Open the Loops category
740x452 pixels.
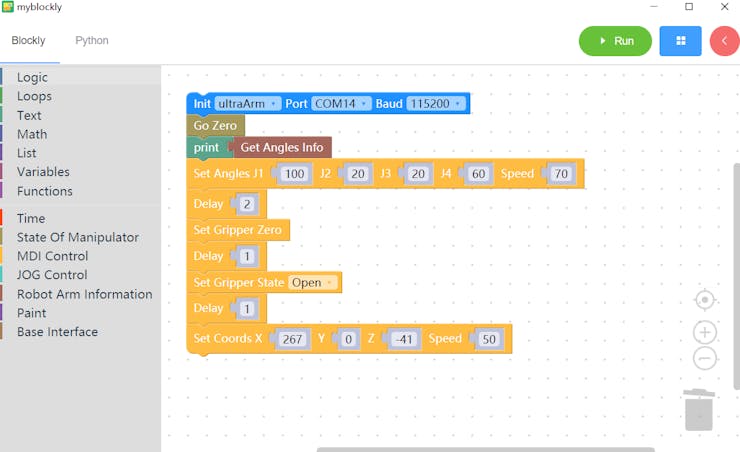tap(80, 96)
